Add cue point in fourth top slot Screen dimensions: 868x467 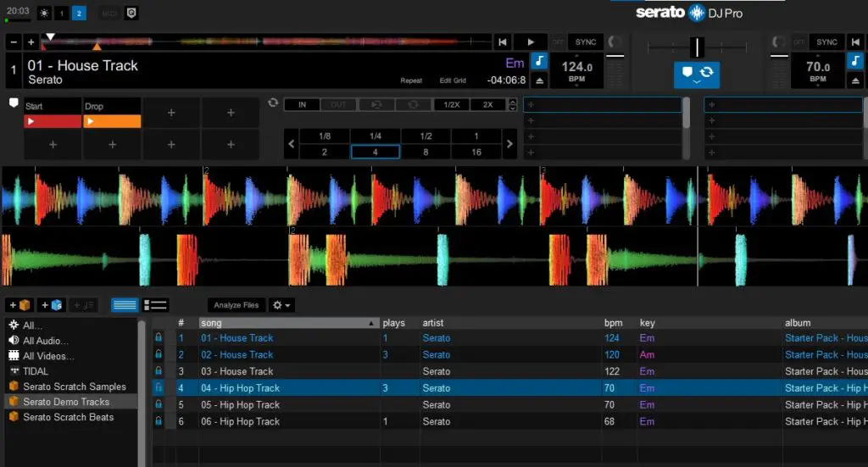pyautogui.click(x=231, y=113)
